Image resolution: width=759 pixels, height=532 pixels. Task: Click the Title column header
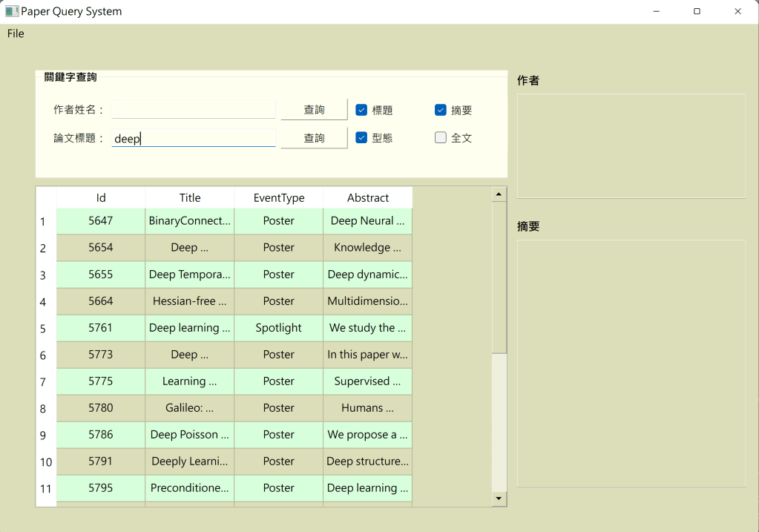(190, 197)
